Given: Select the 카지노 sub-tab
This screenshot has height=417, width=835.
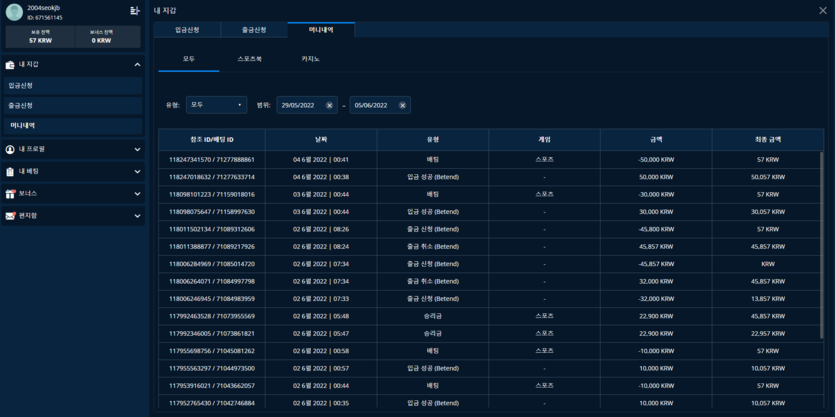Looking at the screenshot, I should tap(310, 59).
